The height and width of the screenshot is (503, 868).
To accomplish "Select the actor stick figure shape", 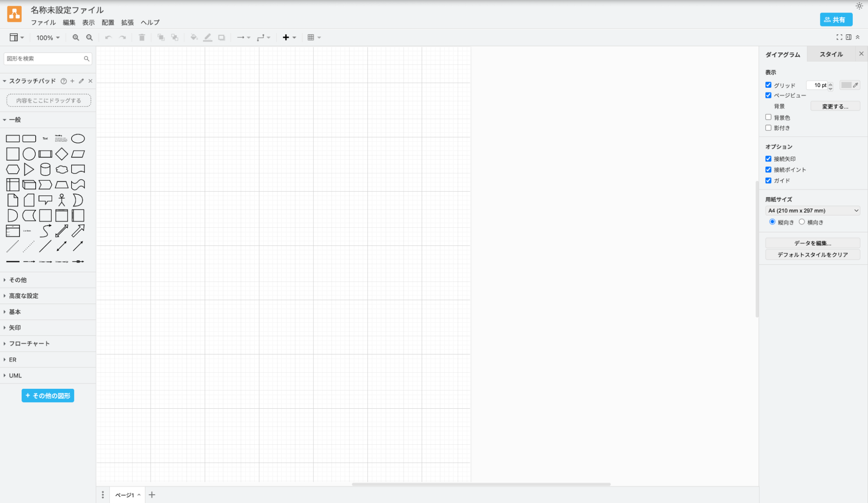I will 62,200.
